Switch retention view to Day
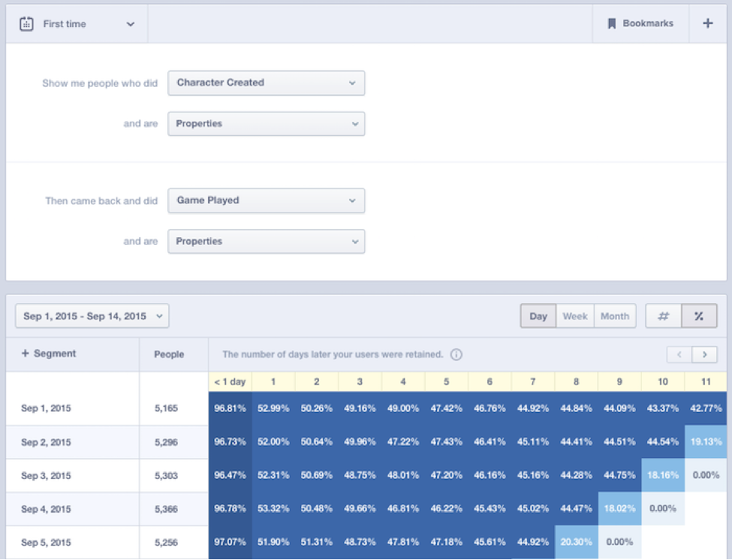The width and height of the screenshot is (732, 560). coord(538,315)
